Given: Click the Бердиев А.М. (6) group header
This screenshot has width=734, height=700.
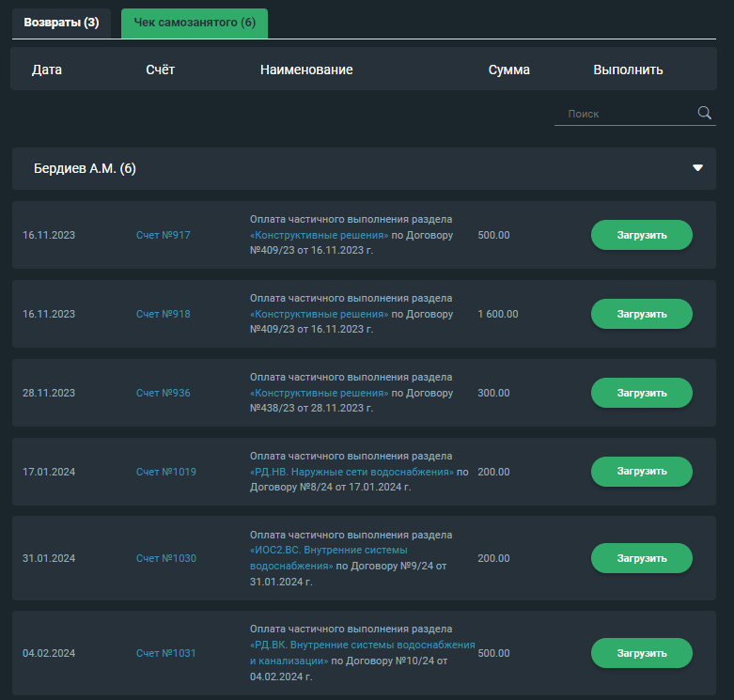Looking at the screenshot, I should [364, 168].
